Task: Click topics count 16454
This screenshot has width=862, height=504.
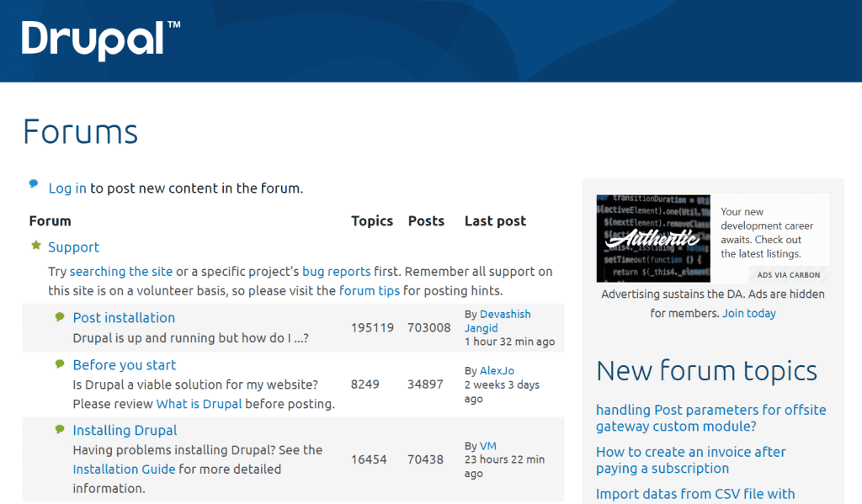Action: coord(369,459)
